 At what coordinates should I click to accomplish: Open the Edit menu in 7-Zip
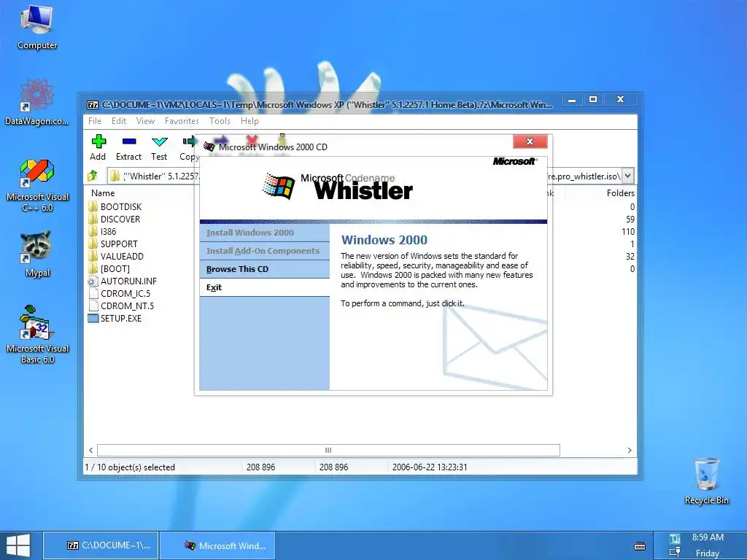coord(119,121)
